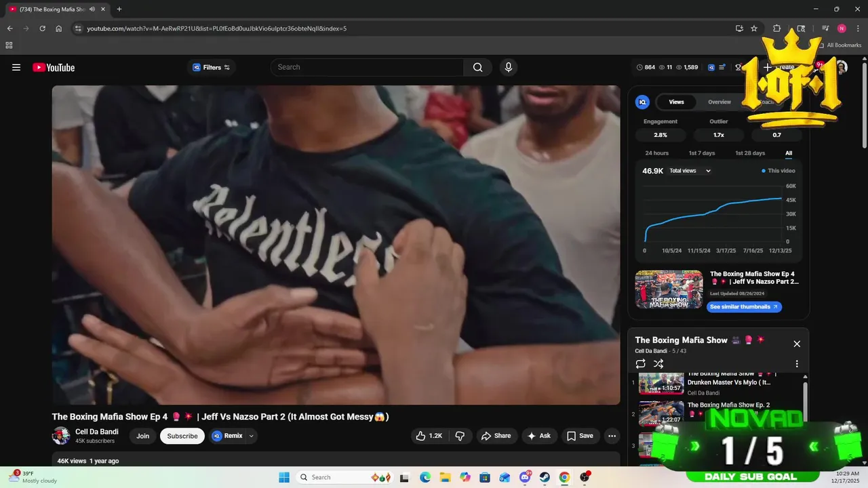Open a new browser tab
This screenshot has width=868, height=488.
[x=119, y=9]
